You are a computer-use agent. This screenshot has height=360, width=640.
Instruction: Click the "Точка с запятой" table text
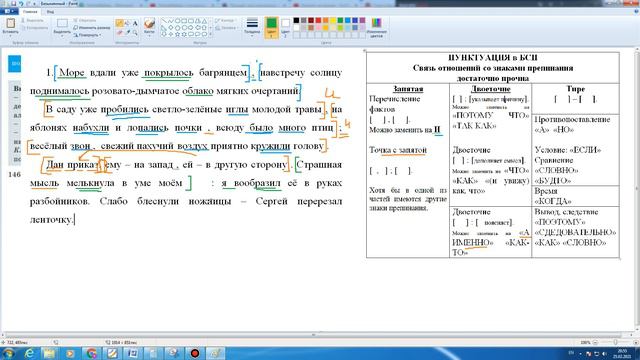[x=398, y=150]
